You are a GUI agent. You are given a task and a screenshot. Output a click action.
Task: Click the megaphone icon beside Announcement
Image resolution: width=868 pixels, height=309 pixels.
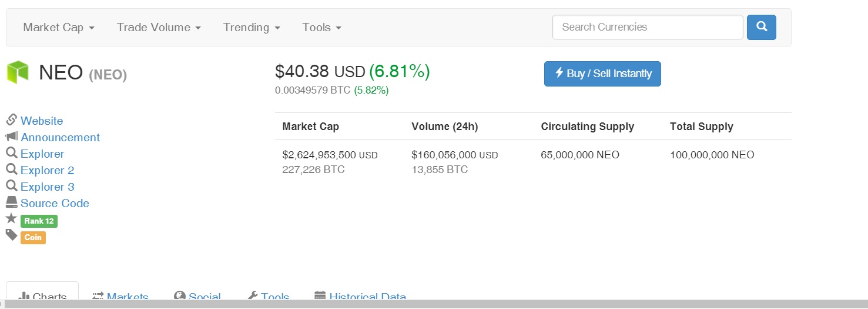(11, 137)
